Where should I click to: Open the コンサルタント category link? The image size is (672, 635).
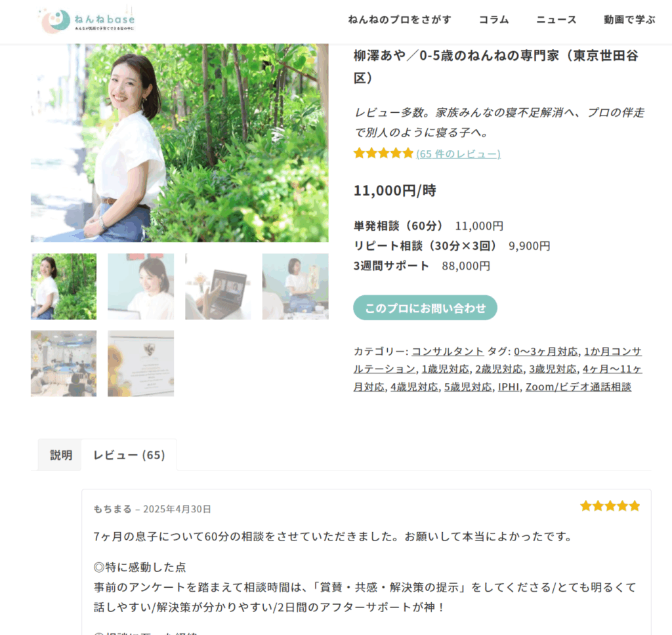(448, 352)
